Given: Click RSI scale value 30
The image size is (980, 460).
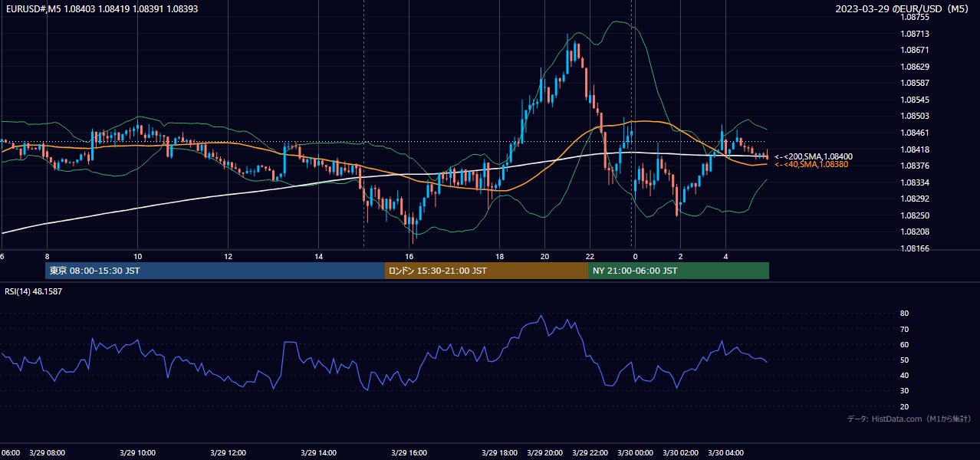Looking at the screenshot, I should [904, 391].
